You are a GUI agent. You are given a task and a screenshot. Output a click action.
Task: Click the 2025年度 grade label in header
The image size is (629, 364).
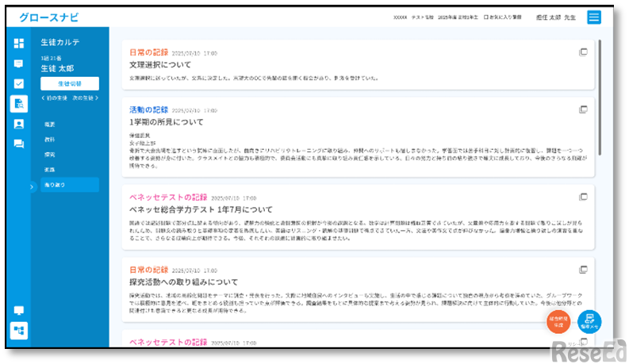[458, 17]
